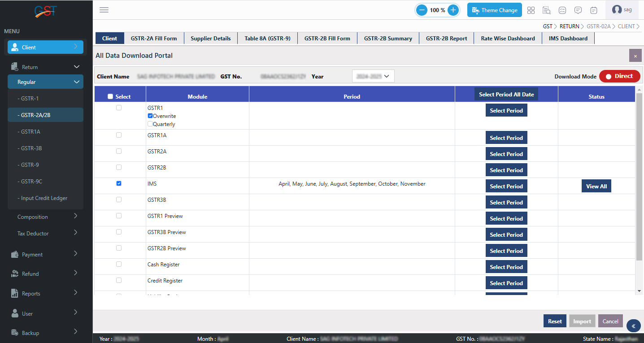Click the zoom out minus icon
The image size is (644, 343).
pos(422,10)
